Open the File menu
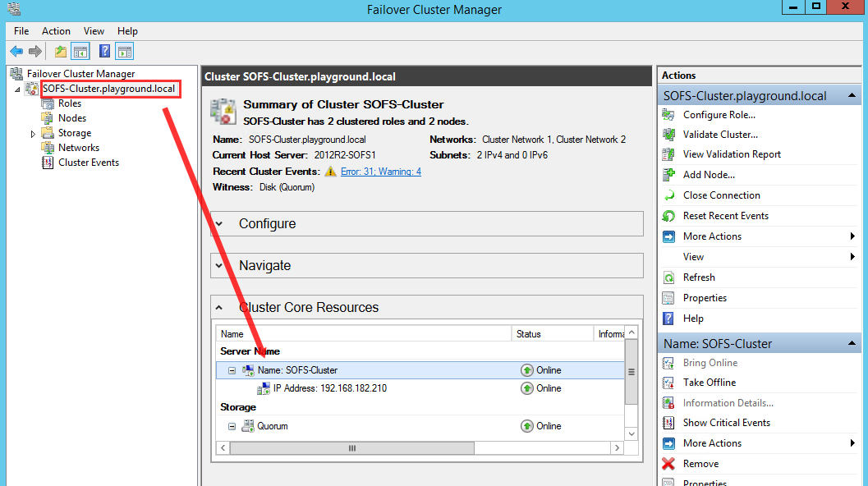868x486 pixels. pos(21,31)
